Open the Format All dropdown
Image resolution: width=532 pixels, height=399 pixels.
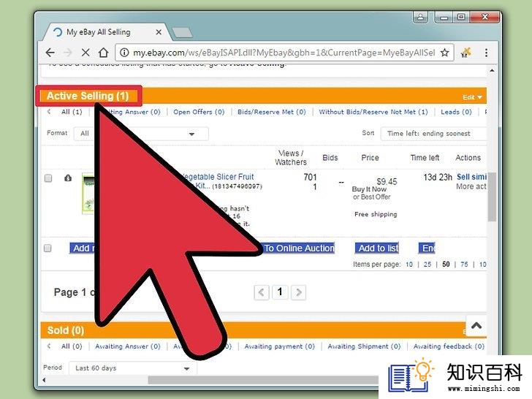pos(141,134)
